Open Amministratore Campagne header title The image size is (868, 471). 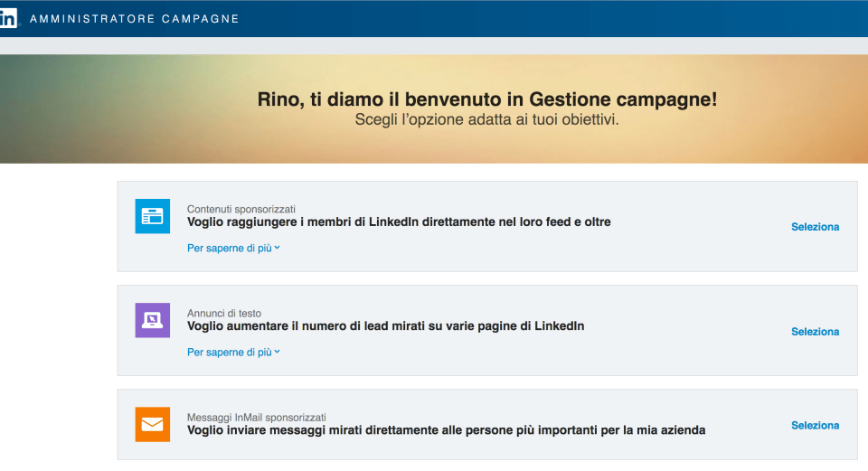135,19
